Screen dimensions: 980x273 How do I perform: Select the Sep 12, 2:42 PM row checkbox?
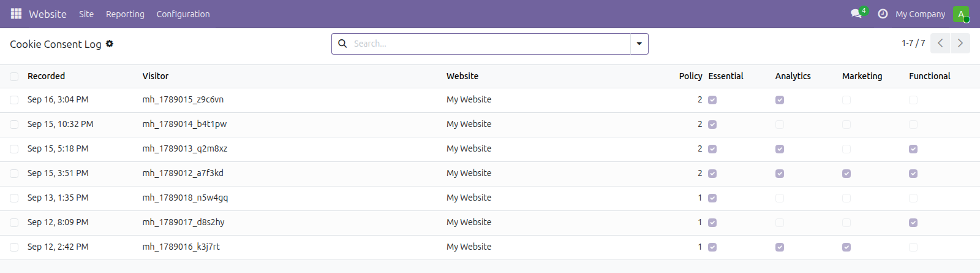tap(14, 247)
